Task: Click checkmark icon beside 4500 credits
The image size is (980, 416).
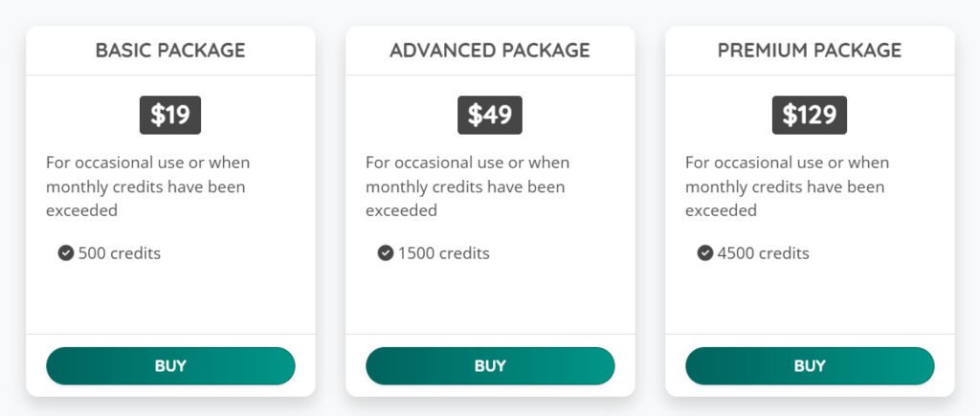Action: (705, 253)
